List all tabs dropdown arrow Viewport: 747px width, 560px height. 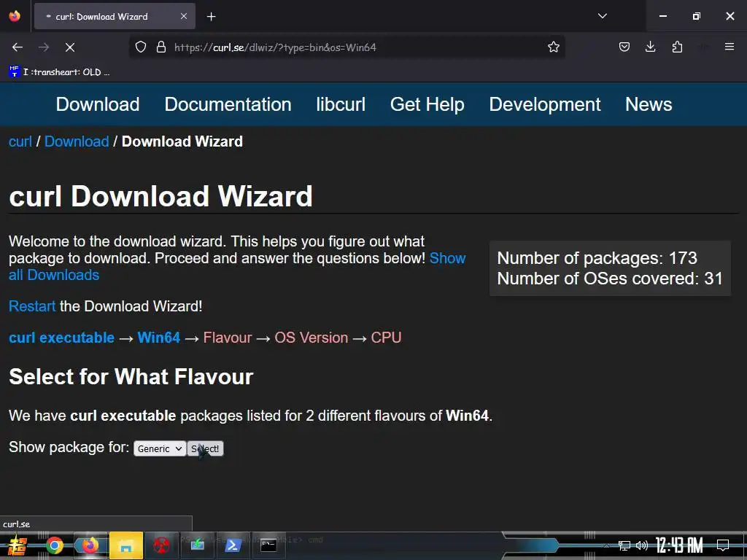pyautogui.click(x=602, y=16)
